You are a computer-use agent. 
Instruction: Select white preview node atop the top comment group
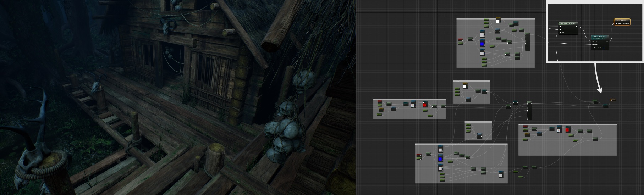(x=498, y=20)
